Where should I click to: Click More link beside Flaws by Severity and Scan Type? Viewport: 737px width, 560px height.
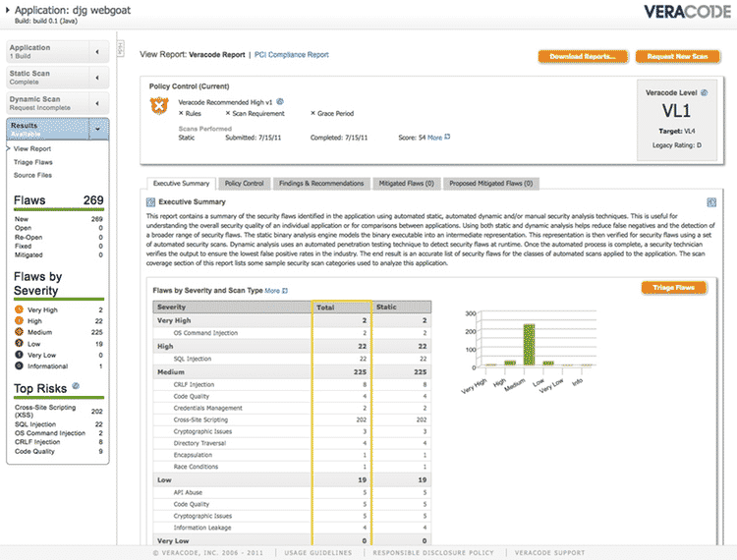(272, 291)
